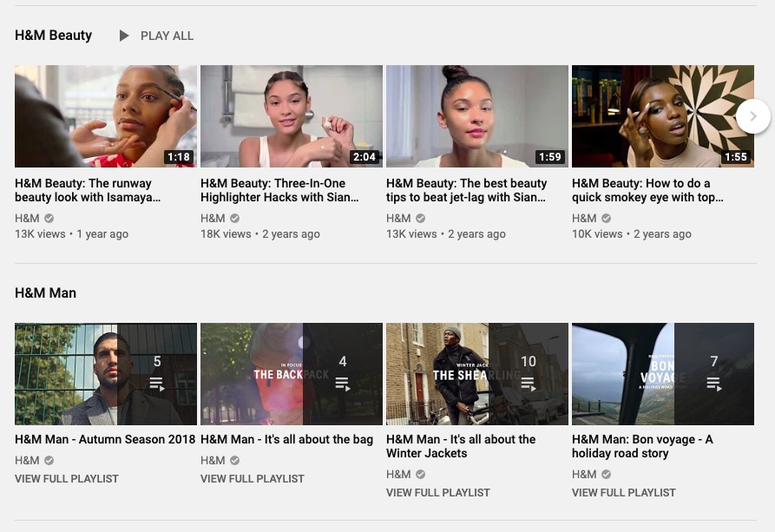The image size is (775, 532).
Task: Click the 1:18 duration badge
Action: (x=179, y=157)
